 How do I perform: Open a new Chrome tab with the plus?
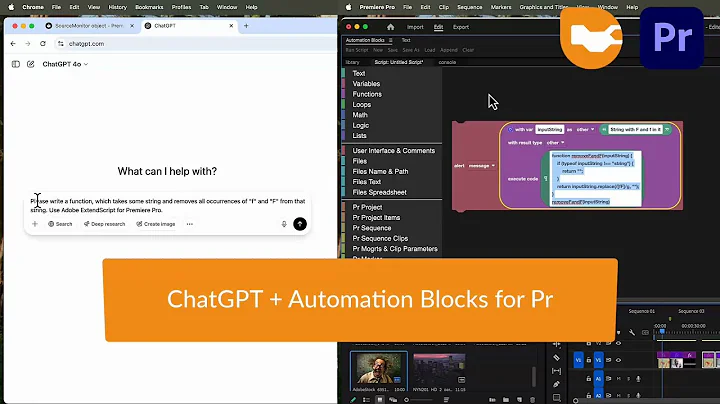coord(246,26)
